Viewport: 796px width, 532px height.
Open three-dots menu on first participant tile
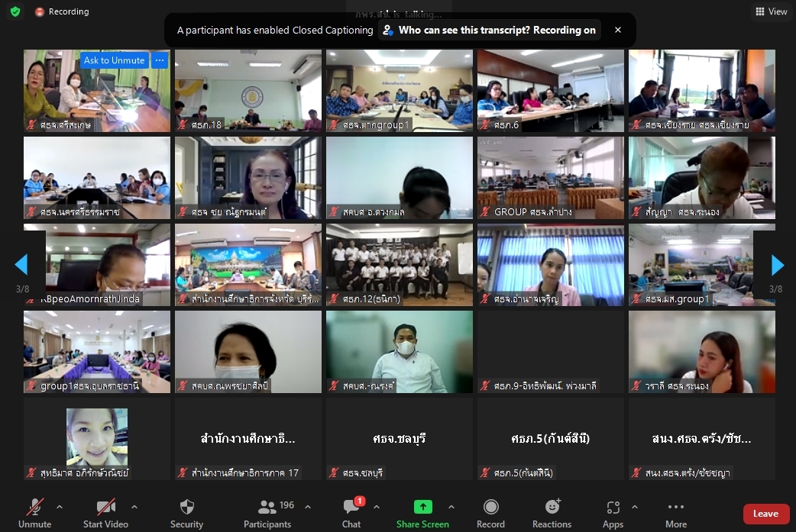pyautogui.click(x=160, y=60)
